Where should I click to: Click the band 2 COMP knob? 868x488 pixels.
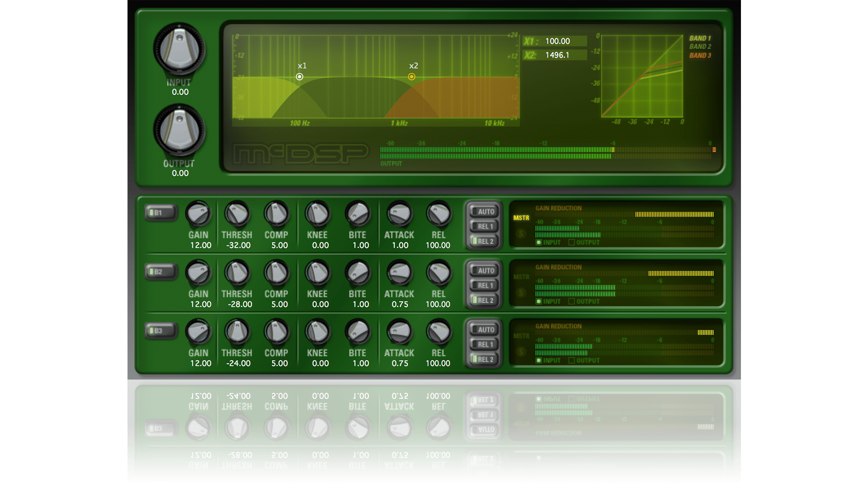[x=276, y=273]
